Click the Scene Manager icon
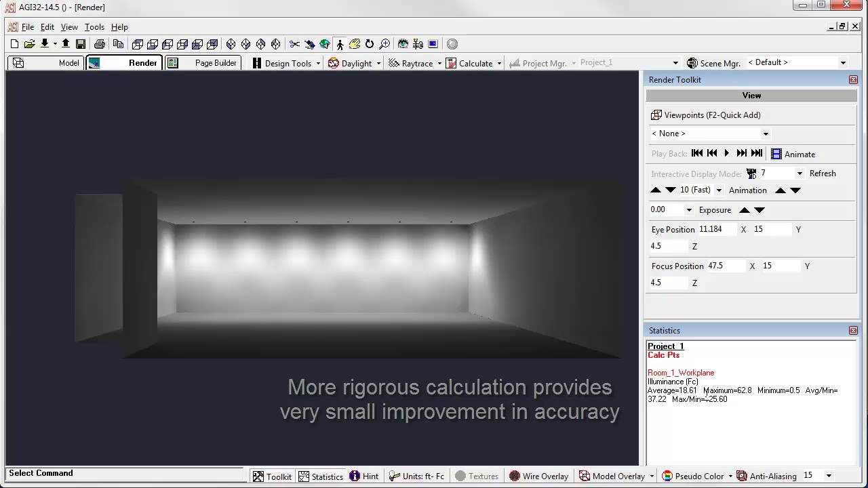The image size is (868, 488). click(x=692, y=63)
